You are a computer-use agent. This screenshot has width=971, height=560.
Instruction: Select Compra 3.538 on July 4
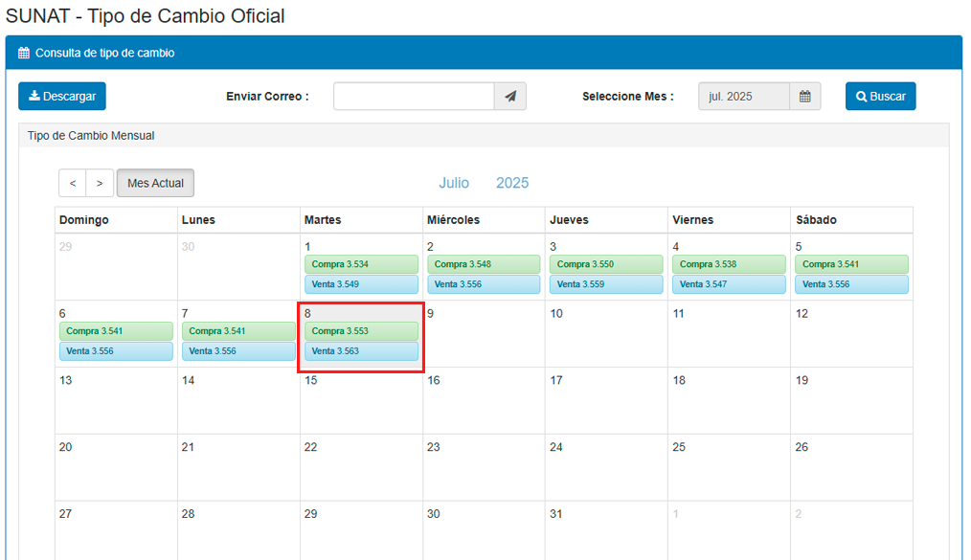[729, 264]
